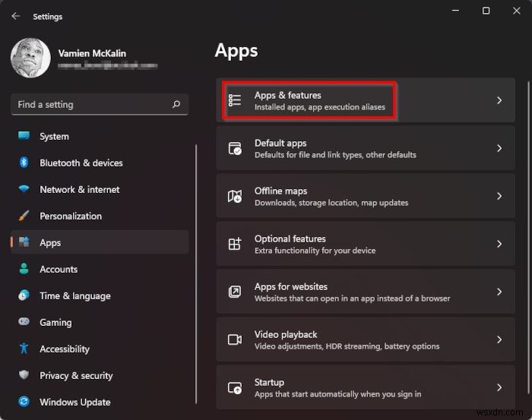Open Default apps title
This screenshot has height=420, width=532.
point(280,143)
